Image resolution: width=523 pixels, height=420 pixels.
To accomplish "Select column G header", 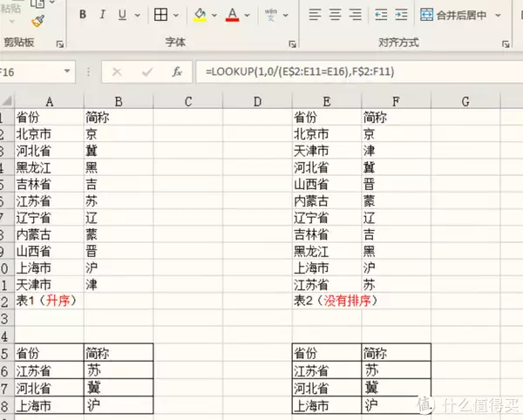I will click(x=465, y=101).
